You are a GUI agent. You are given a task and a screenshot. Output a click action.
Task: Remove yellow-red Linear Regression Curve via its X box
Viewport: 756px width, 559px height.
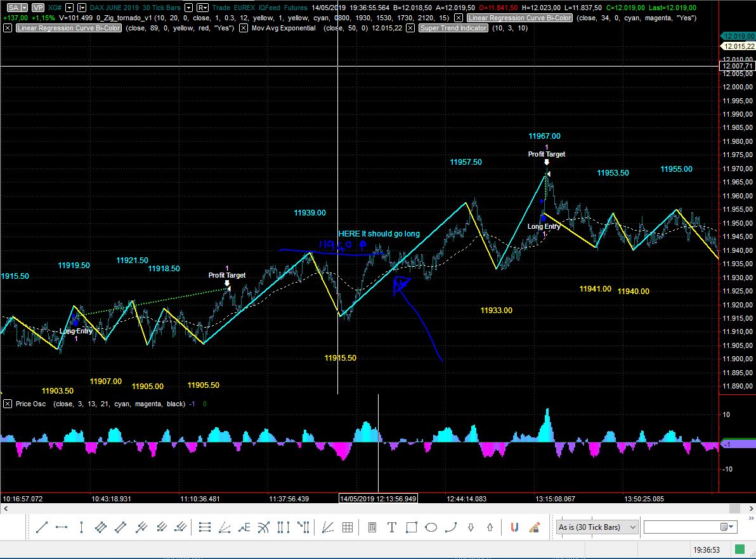(7, 28)
